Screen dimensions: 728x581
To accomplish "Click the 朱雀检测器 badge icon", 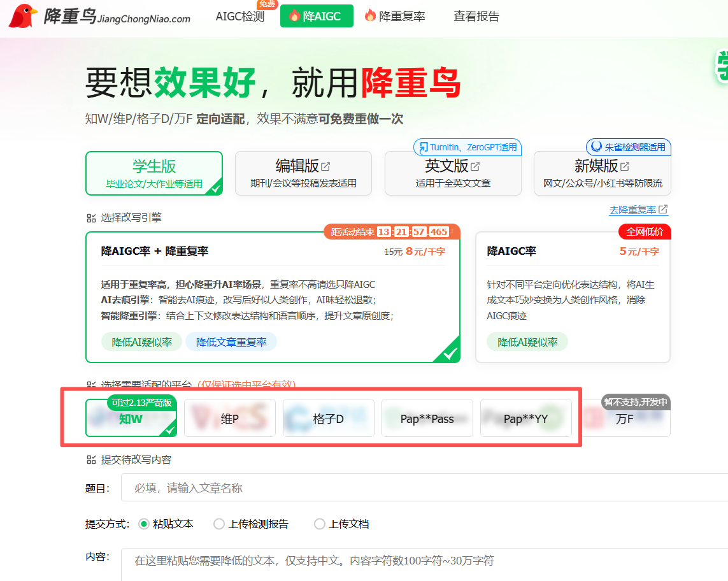I will point(596,147).
